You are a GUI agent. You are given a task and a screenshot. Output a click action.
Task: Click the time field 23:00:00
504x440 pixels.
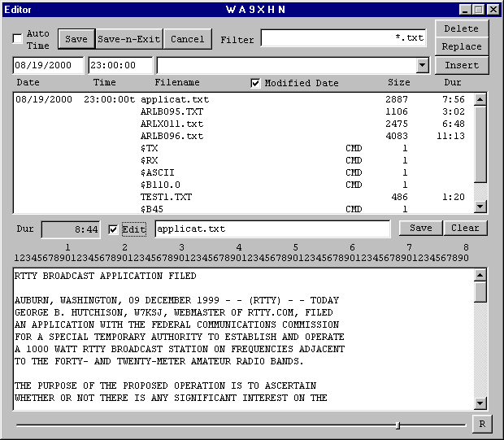pos(120,65)
